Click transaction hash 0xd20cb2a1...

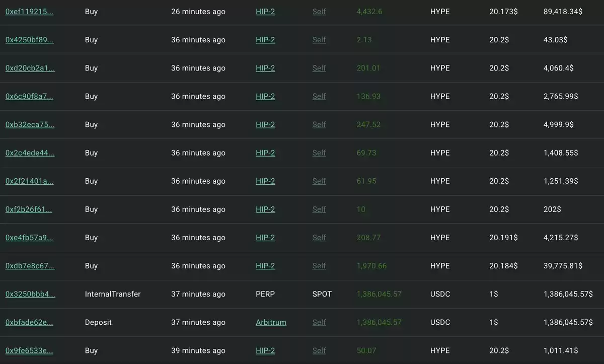(30, 68)
